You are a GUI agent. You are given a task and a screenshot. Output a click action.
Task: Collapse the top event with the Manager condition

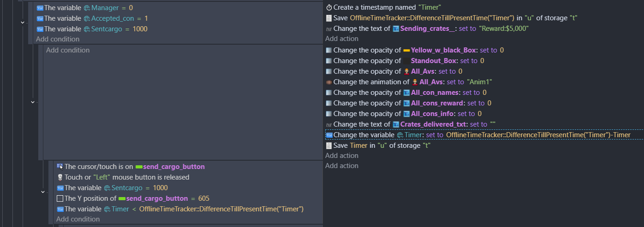pyautogui.click(x=23, y=22)
